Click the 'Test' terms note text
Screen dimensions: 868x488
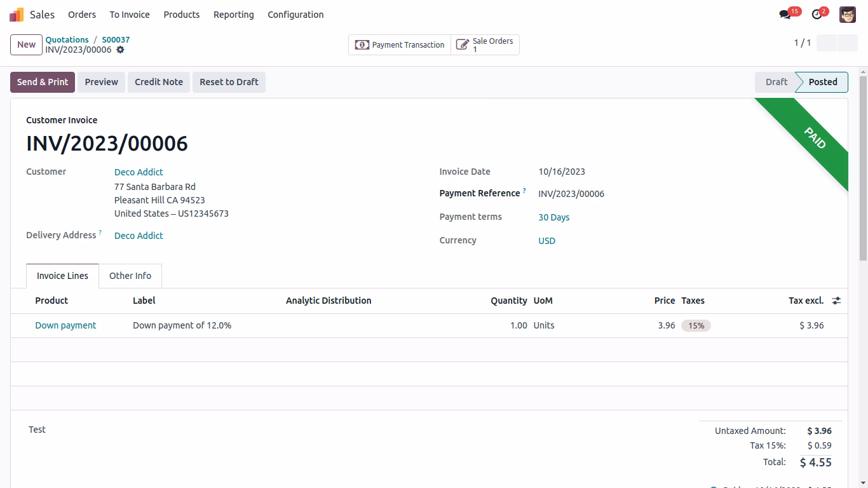point(37,430)
